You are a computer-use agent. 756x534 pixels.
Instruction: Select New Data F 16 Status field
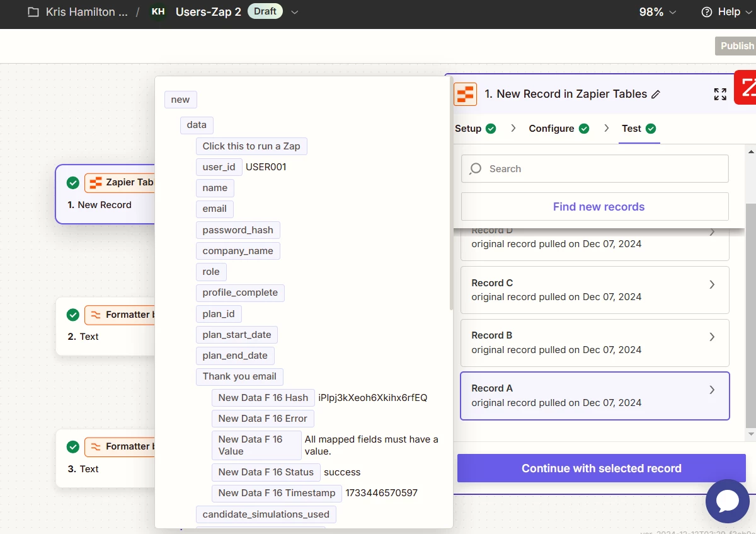pyautogui.click(x=266, y=472)
